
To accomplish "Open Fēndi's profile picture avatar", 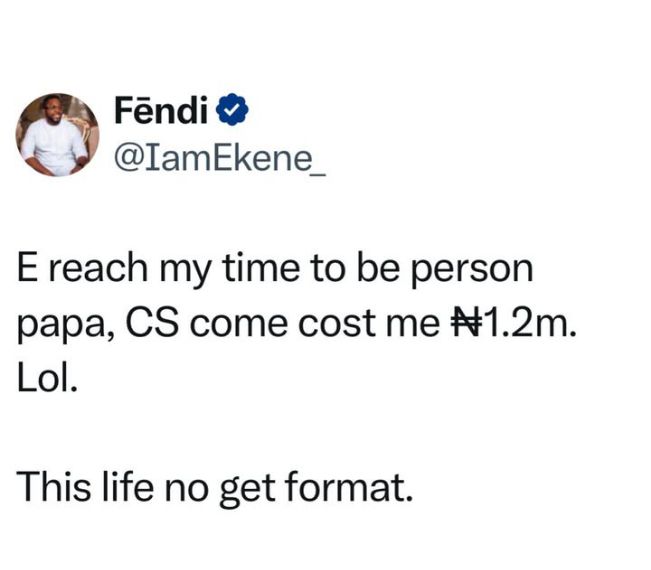I will (x=55, y=135).
